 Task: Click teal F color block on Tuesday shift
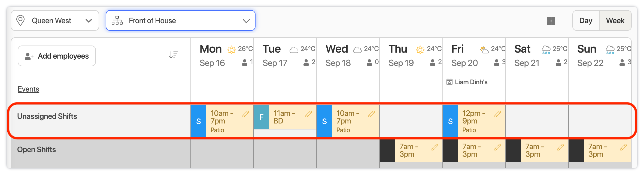tap(261, 117)
